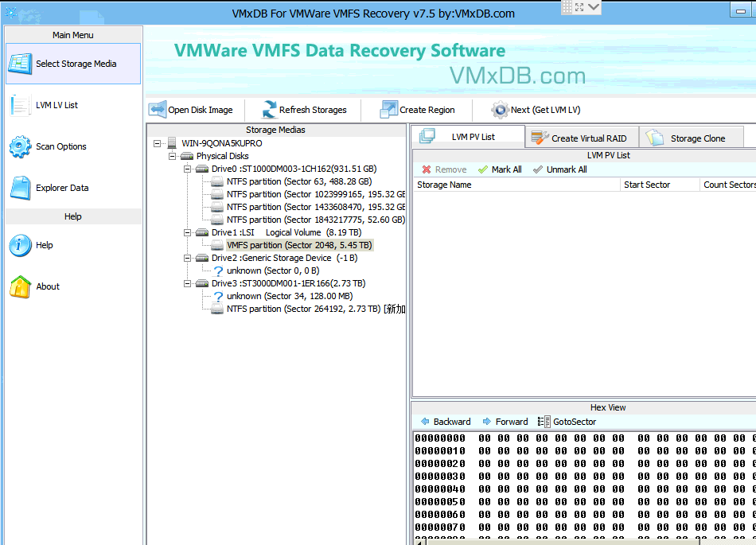
Task: Select NTFS partition Sector 1843217775, 52.60 GB
Action: click(x=316, y=220)
